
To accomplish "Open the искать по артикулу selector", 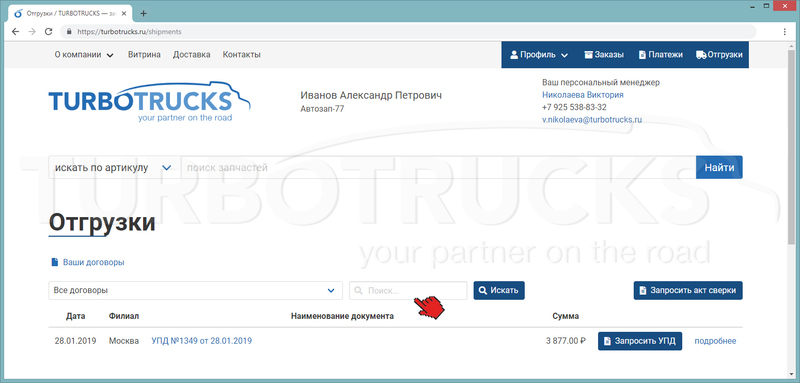I will 115,167.
